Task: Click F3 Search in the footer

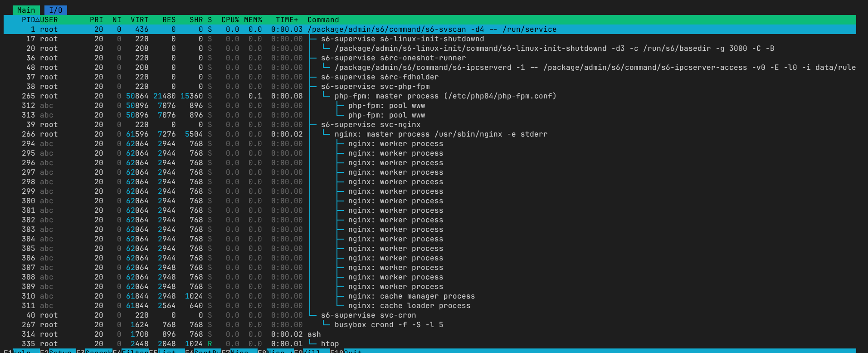Action: tap(94, 351)
